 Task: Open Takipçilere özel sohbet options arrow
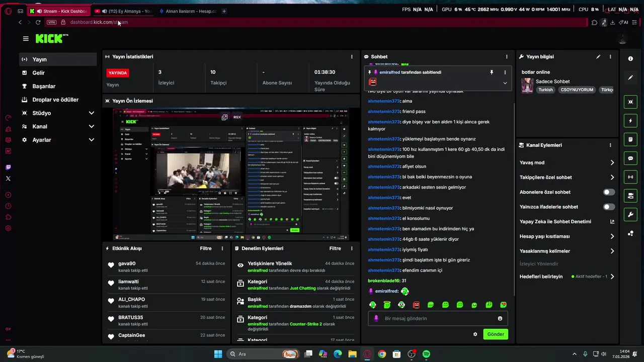612,177
